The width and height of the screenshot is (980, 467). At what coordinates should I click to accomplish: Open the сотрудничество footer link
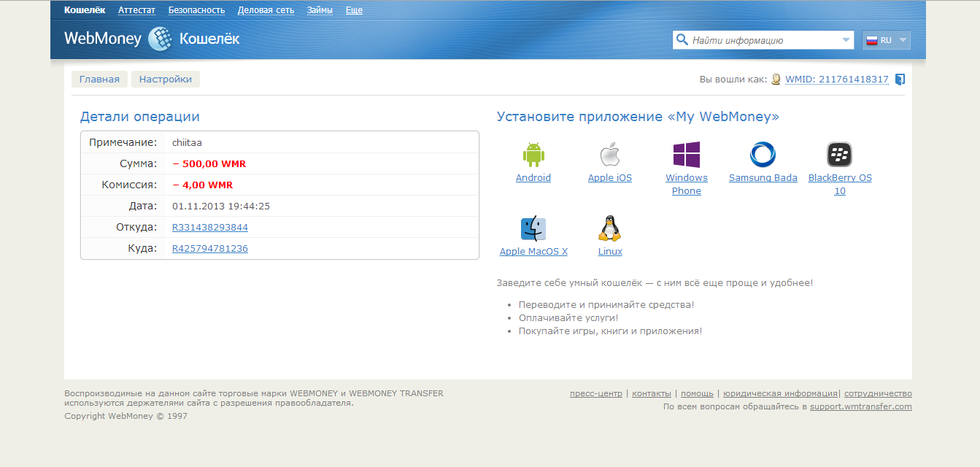pyautogui.click(x=878, y=393)
